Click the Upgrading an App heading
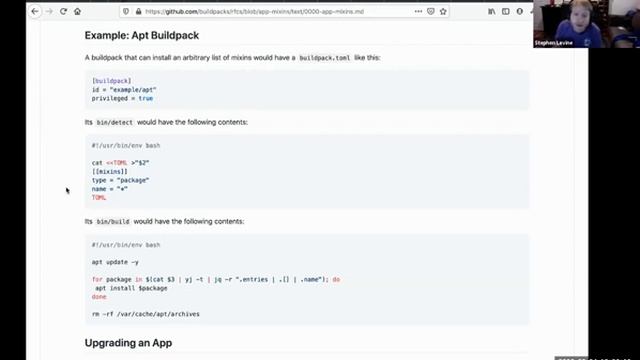The height and width of the screenshot is (360, 640). [128, 343]
